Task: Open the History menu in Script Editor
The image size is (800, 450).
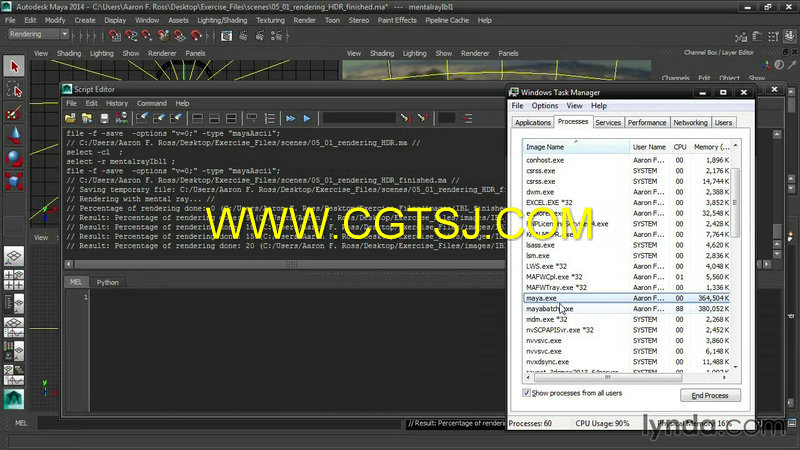Action: point(117,103)
